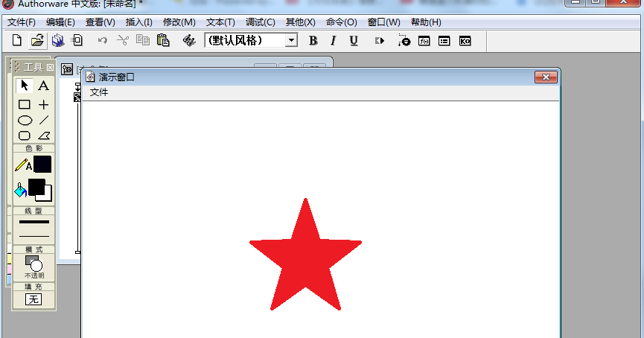Open the 文件(F) menu in main menu bar
The image size is (644, 338).
click(22, 22)
